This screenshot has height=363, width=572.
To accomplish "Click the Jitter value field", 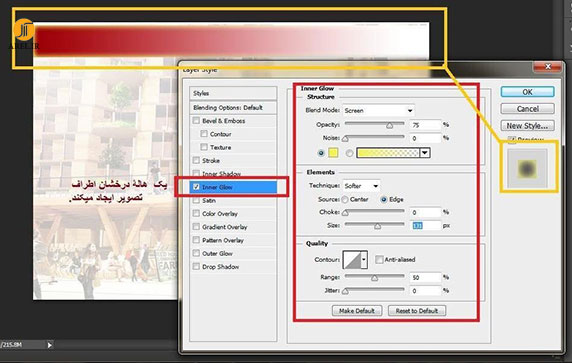I will tap(425, 291).
